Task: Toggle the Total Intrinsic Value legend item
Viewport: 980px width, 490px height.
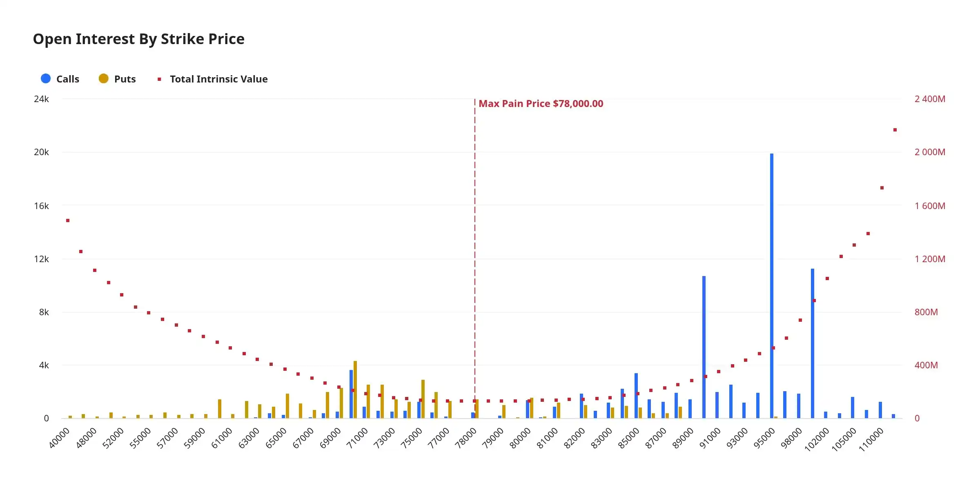Action: tap(213, 79)
